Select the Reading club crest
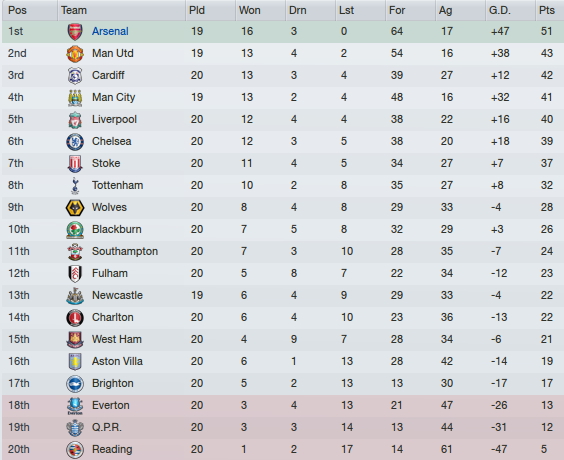 (x=75, y=450)
